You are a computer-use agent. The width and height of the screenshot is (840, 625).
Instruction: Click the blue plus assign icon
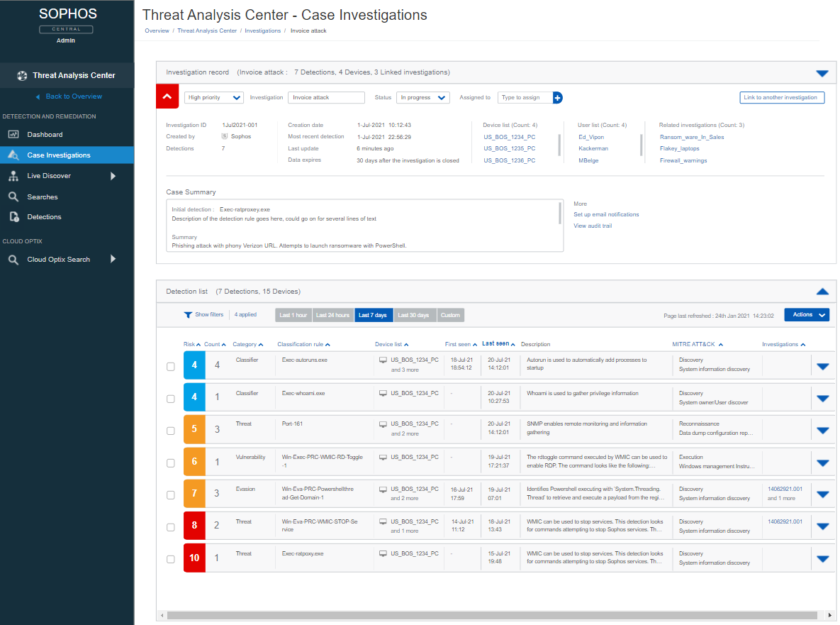(558, 98)
